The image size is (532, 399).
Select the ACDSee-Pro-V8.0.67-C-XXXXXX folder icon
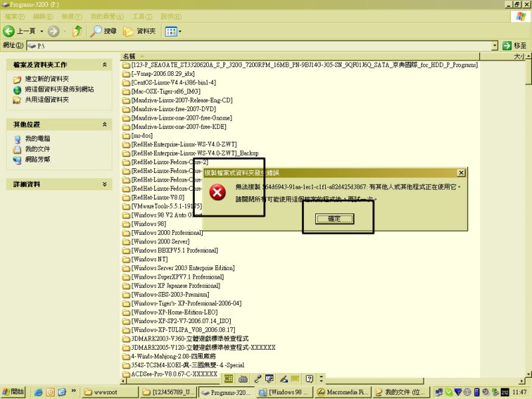126,374
